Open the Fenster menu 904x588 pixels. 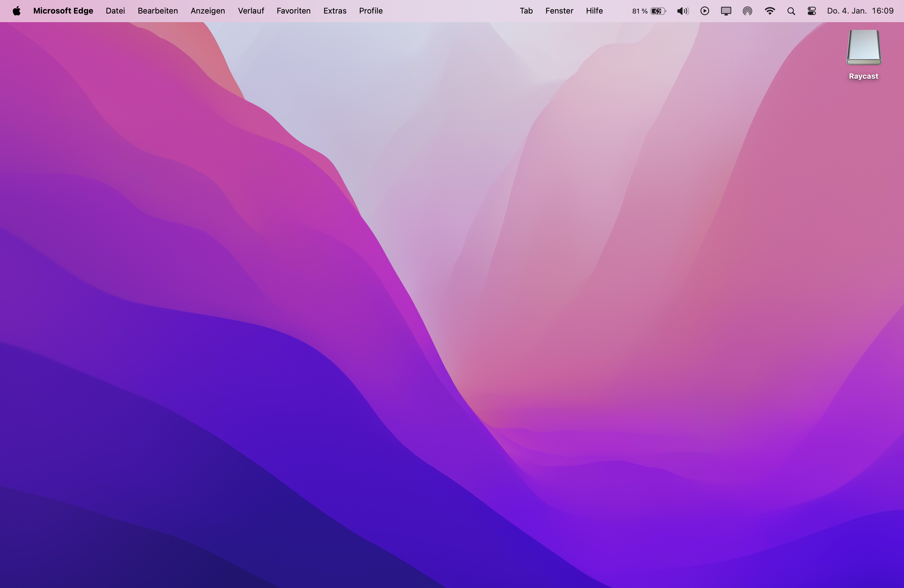559,11
